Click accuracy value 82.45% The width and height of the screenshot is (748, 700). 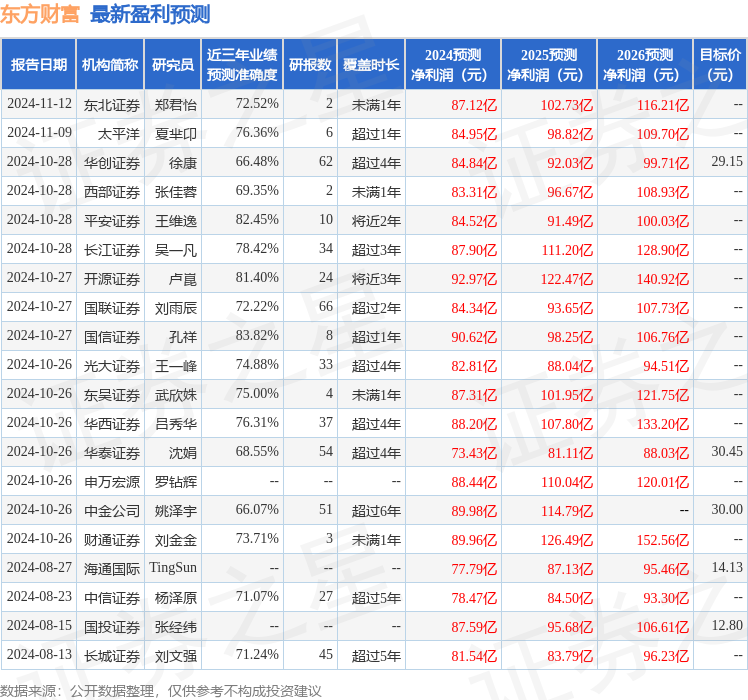click(x=257, y=219)
